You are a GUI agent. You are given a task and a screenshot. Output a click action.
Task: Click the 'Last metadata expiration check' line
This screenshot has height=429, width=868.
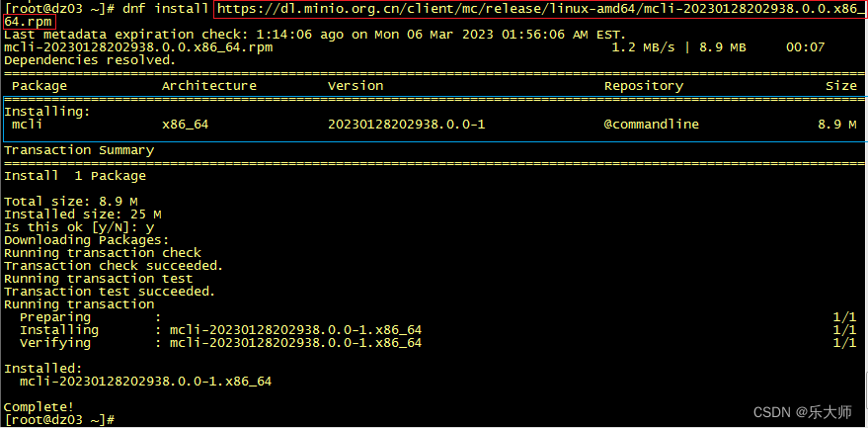coord(314,35)
